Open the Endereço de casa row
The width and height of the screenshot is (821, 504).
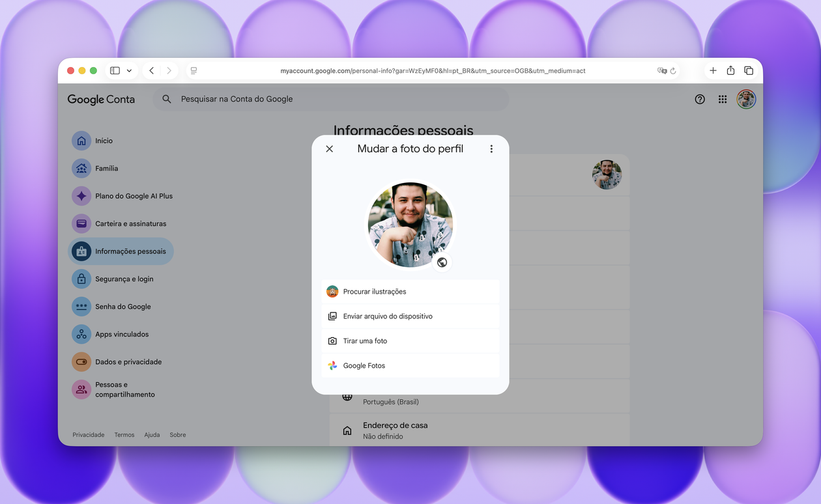pyautogui.click(x=480, y=430)
